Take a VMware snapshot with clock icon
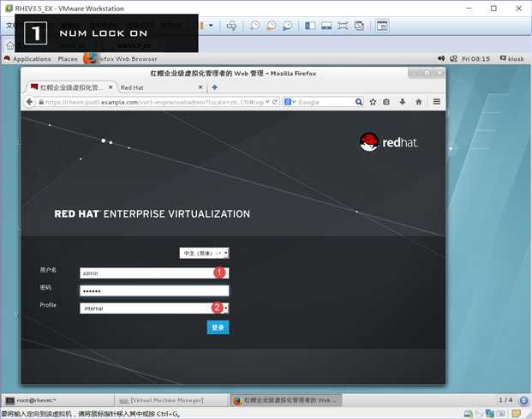This screenshot has height=419, width=532. pyautogui.click(x=254, y=26)
